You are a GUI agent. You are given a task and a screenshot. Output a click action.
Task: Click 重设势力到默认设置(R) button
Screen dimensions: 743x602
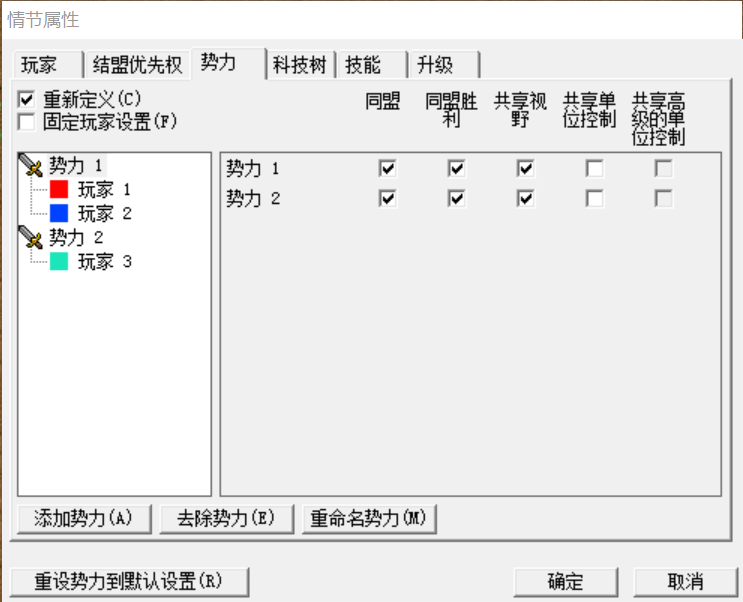click(129, 581)
